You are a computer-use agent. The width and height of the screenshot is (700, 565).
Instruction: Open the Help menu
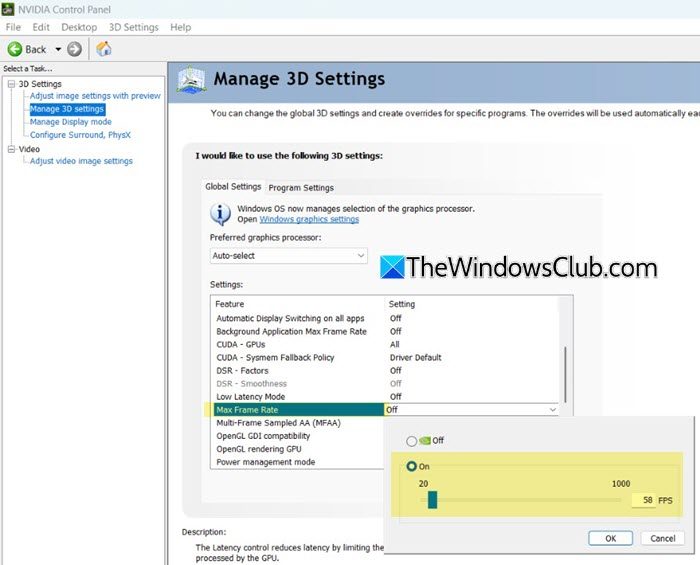[180, 27]
